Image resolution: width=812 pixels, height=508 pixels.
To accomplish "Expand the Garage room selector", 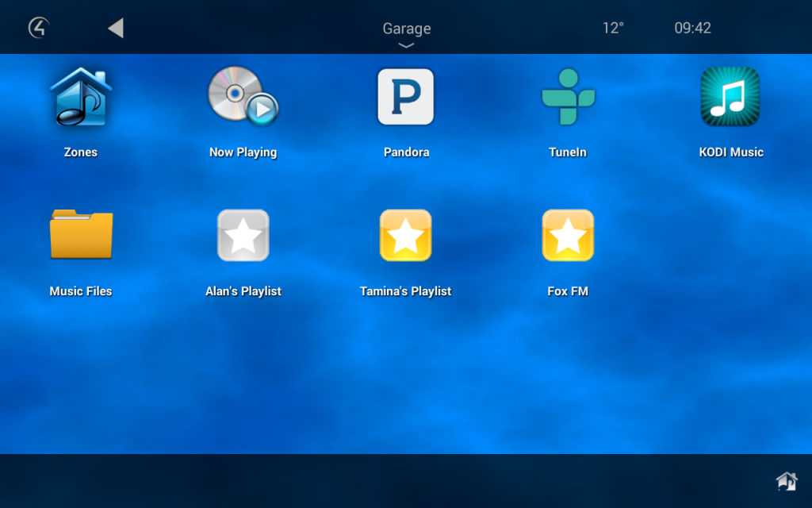I will pos(407,29).
